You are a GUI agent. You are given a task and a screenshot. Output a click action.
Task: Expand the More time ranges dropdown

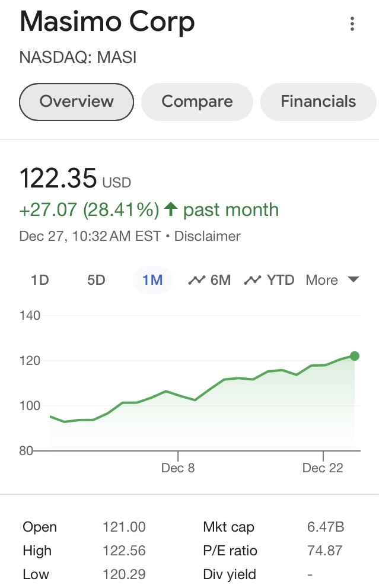tap(332, 280)
